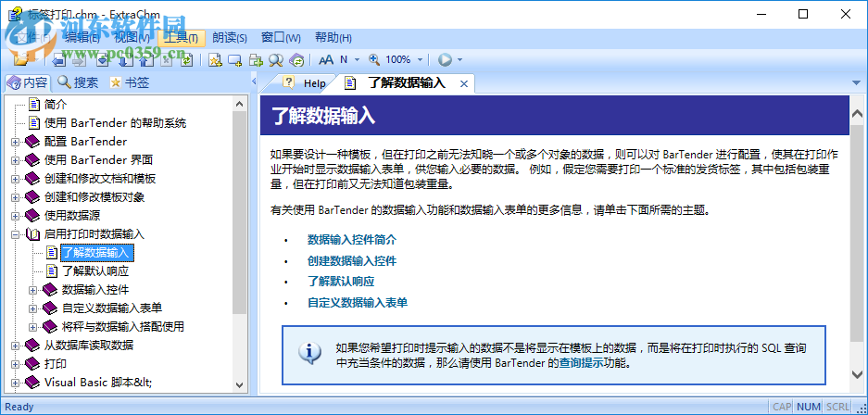Expand the 创建和修改模板对象 node
The image size is (868, 415).
click(x=15, y=197)
